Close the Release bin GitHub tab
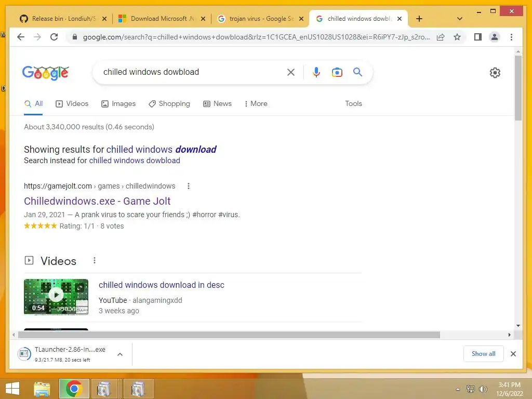Screen dimensions: 532x399 (104, 19)
